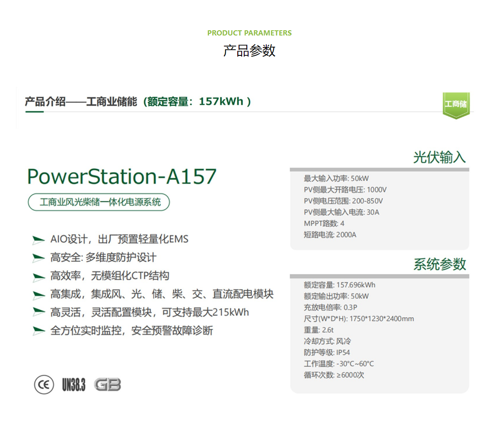504x431 pixels.
Task: Click the 额定容量: 157kWh header text
Action: pos(197,102)
